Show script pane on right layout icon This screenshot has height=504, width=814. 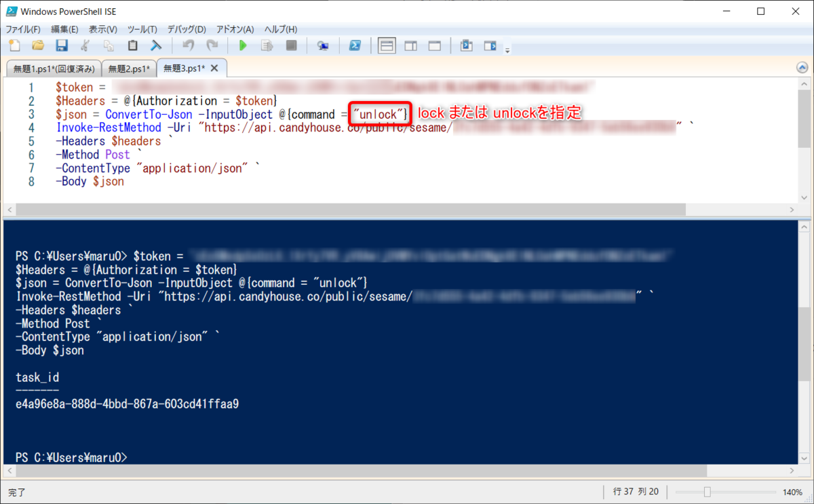[410, 45]
